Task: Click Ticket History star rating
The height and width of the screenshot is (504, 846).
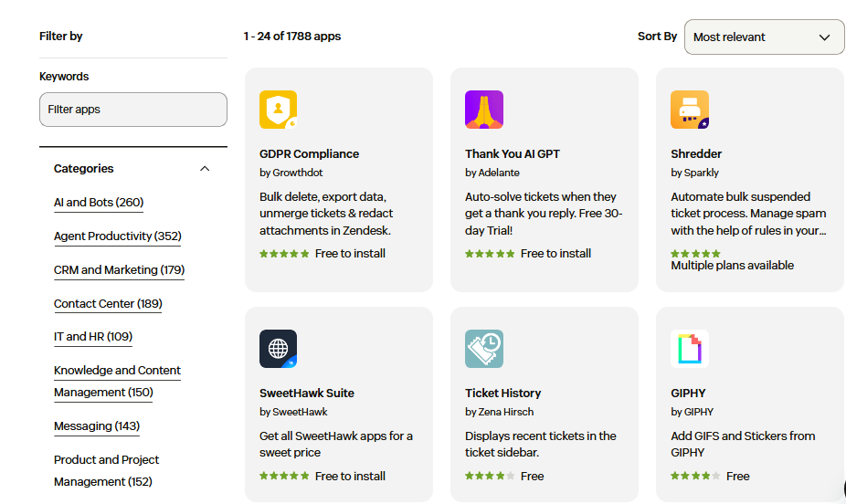Action: click(490, 476)
